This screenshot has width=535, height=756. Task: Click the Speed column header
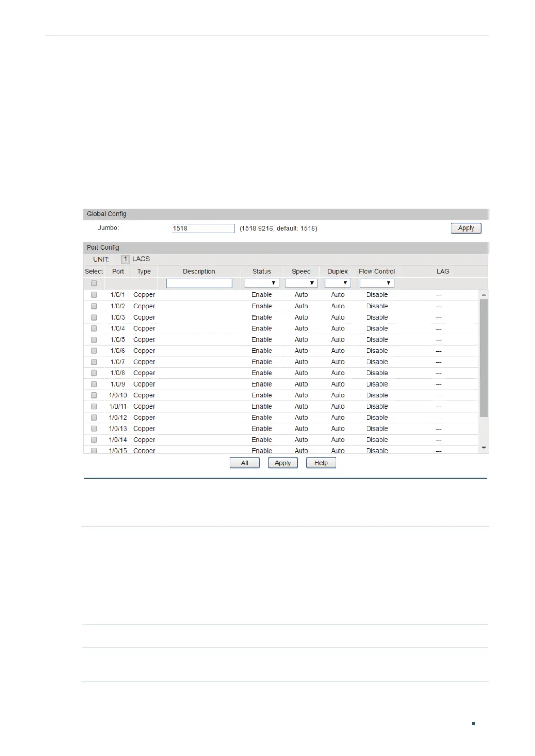(x=301, y=272)
